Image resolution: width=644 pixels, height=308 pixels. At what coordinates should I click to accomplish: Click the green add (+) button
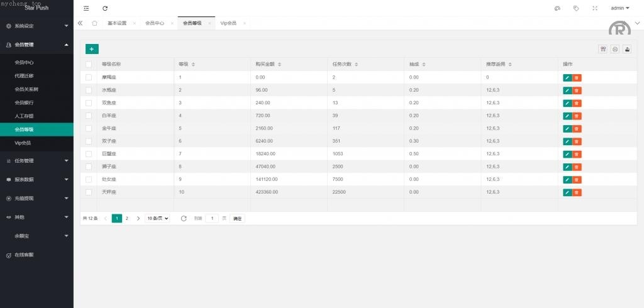point(92,49)
